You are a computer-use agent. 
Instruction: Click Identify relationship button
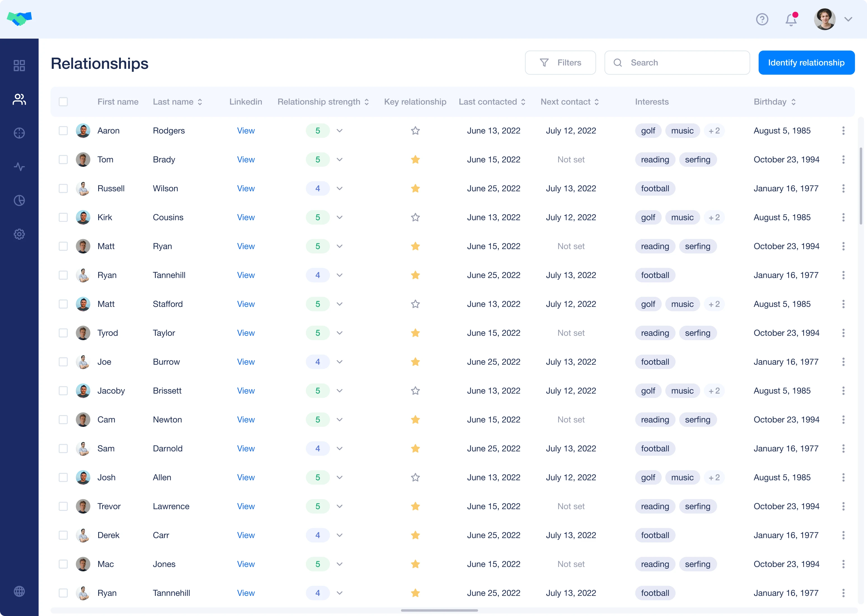click(x=806, y=63)
